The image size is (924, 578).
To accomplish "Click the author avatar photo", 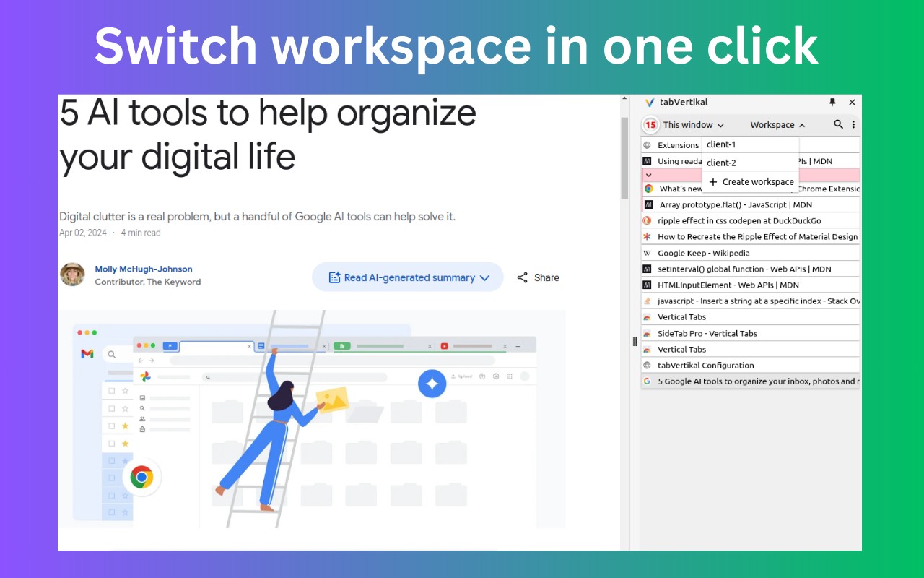I will coord(72,275).
